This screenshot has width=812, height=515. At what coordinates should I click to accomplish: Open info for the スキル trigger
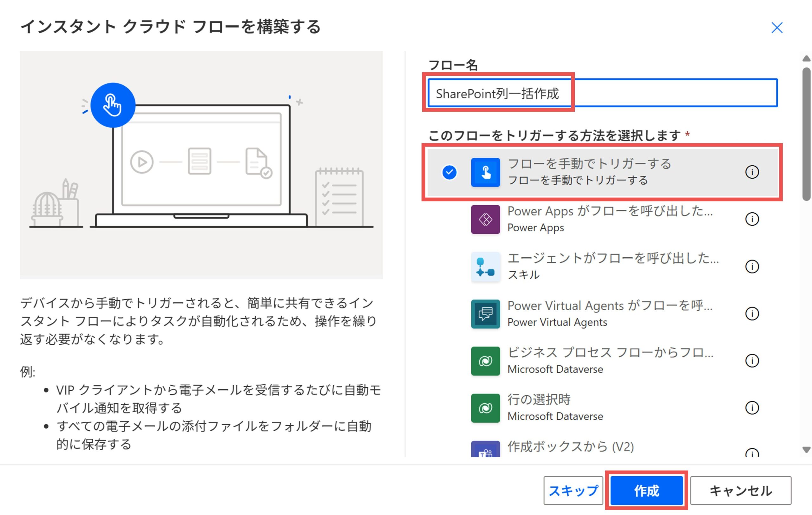(752, 267)
